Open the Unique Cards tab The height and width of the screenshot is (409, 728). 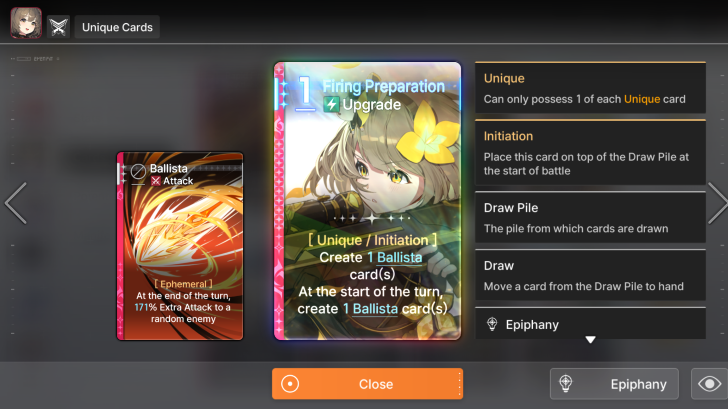[117, 27]
